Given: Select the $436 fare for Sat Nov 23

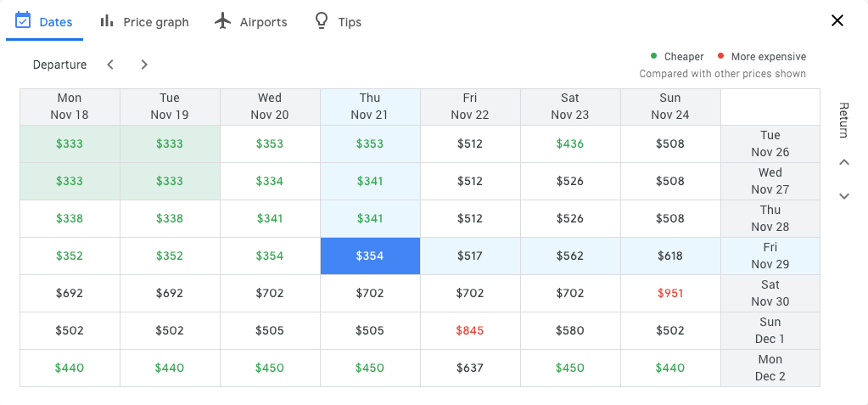Looking at the screenshot, I should 570,144.
